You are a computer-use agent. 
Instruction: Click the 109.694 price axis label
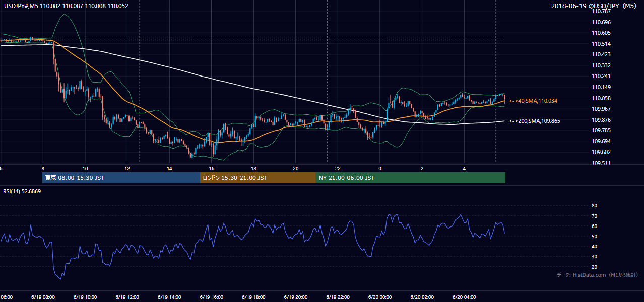601,141
